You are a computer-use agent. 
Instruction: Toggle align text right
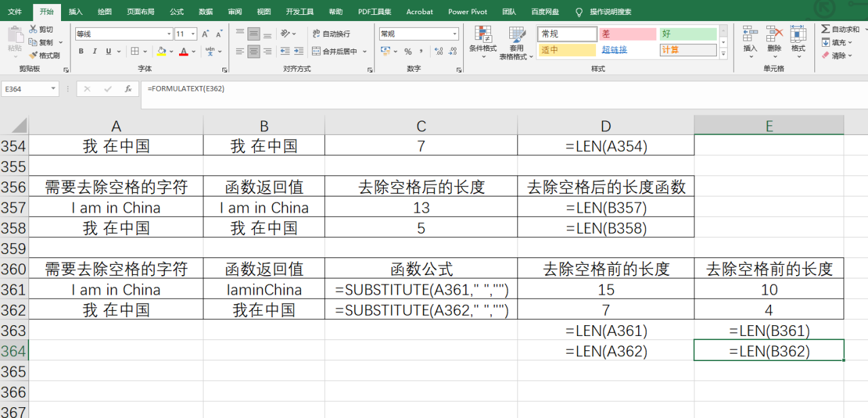click(x=267, y=51)
